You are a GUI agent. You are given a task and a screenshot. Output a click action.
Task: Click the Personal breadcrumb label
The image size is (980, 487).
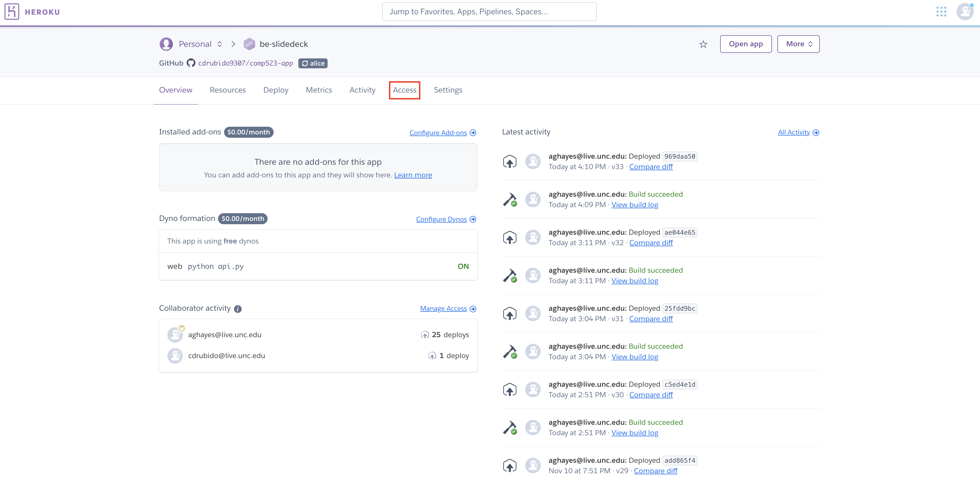click(195, 44)
